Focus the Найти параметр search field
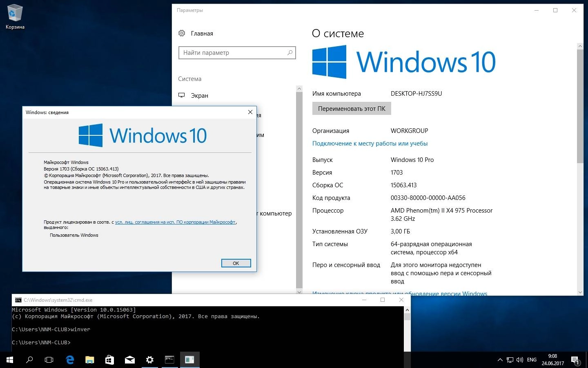This screenshot has height=368, width=588. 237,53
